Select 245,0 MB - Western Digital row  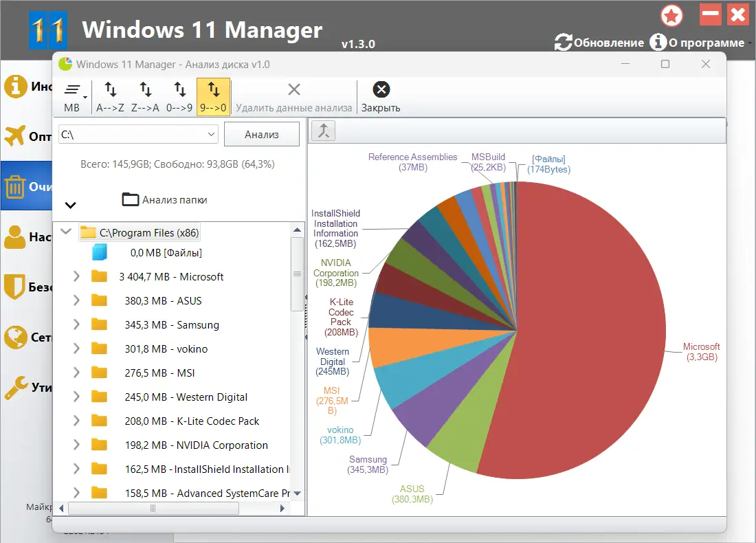[x=186, y=397]
